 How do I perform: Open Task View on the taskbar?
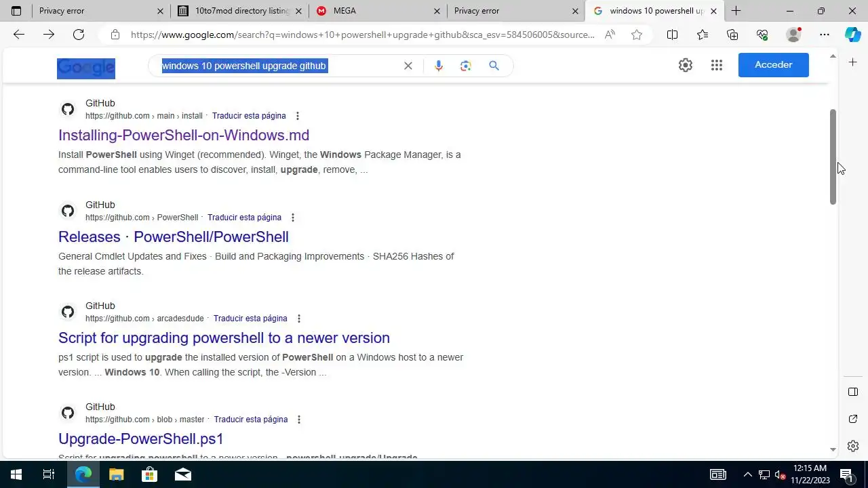pos(49,474)
